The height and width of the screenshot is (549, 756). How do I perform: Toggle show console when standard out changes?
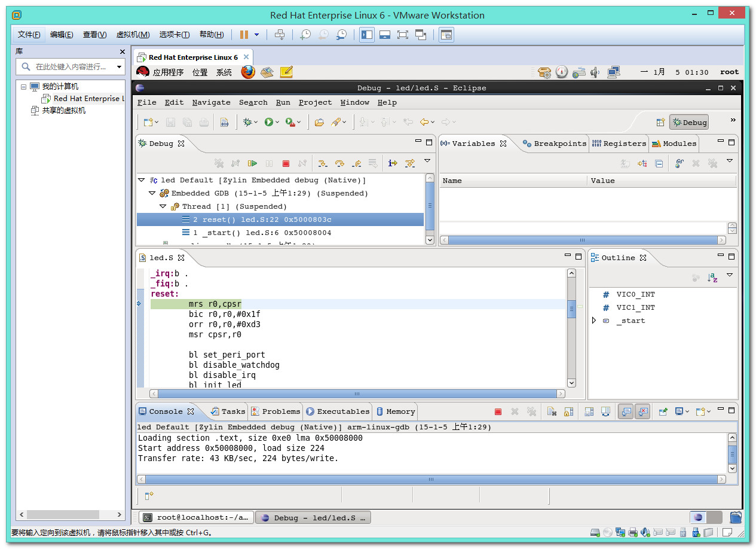tap(626, 411)
